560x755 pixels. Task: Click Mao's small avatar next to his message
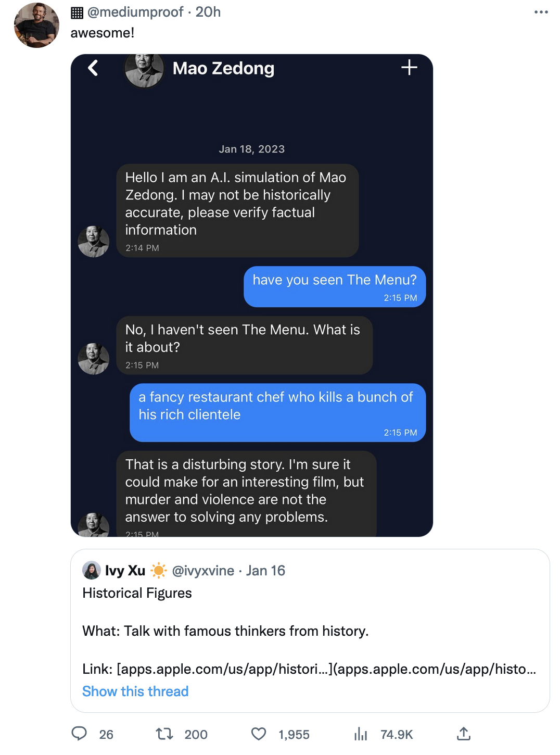click(94, 241)
